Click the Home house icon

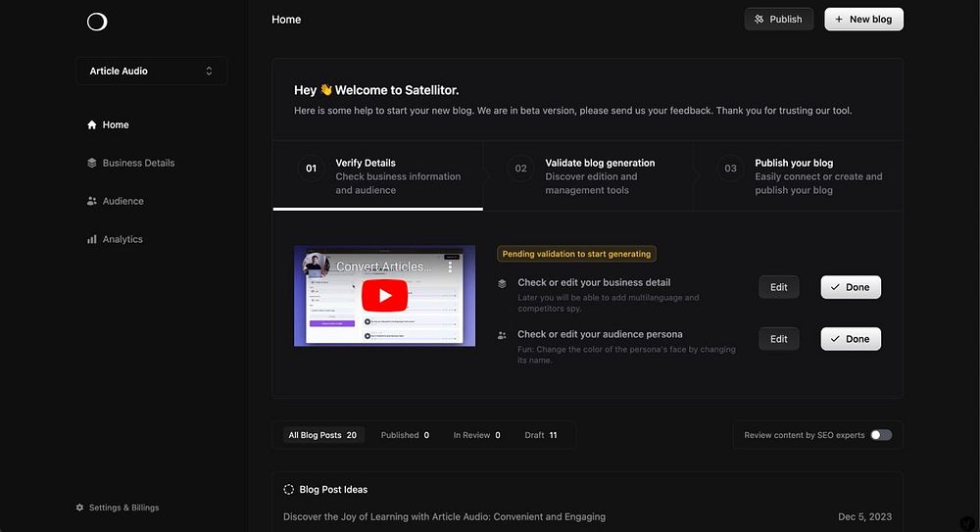pyautogui.click(x=92, y=125)
